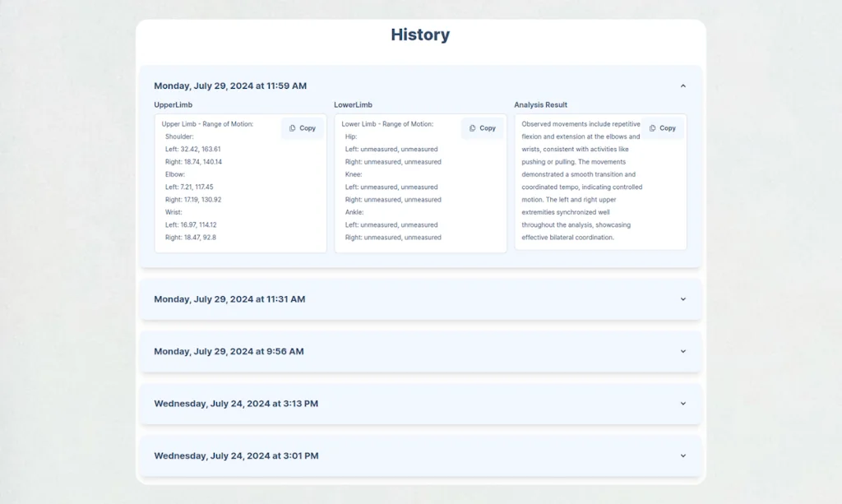Open the 'Wednesday, July 24, 2024 at 3:01 PM' record

236,455
